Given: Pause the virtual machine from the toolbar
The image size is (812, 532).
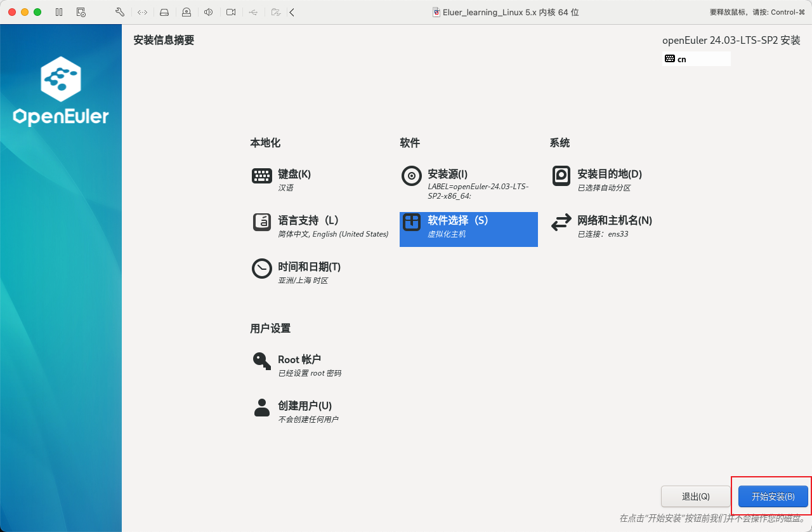Looking at the screenshot, I should pyautogui.click(x=59, y=12).
